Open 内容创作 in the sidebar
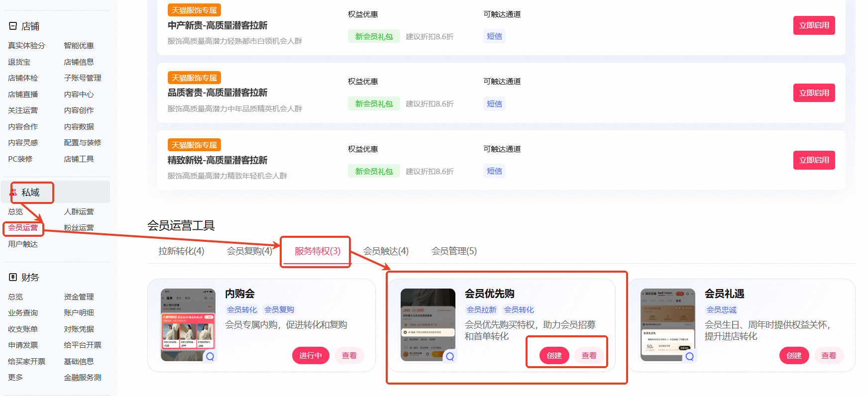Screen dimensions: 868x396 point(79,110)
